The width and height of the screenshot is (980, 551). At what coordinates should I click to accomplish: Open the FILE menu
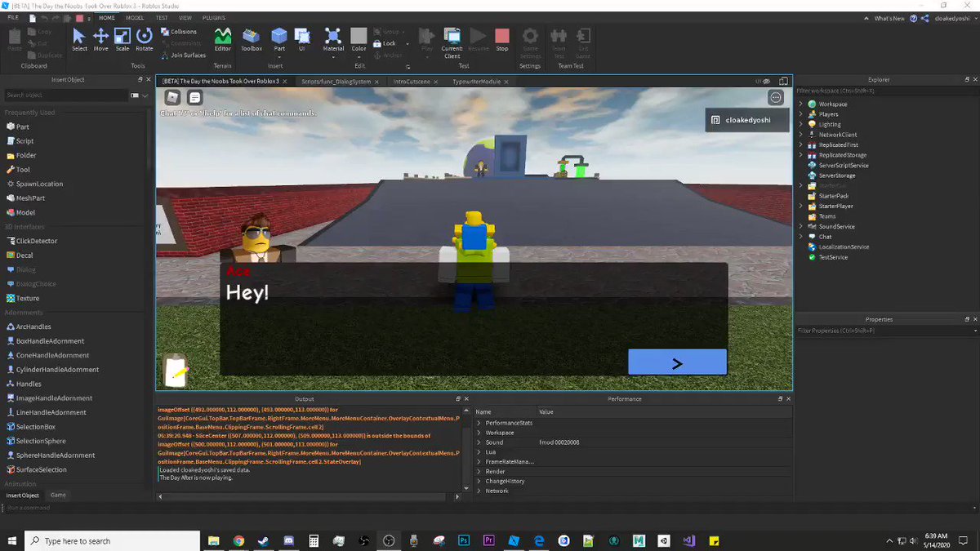(14, 17)
